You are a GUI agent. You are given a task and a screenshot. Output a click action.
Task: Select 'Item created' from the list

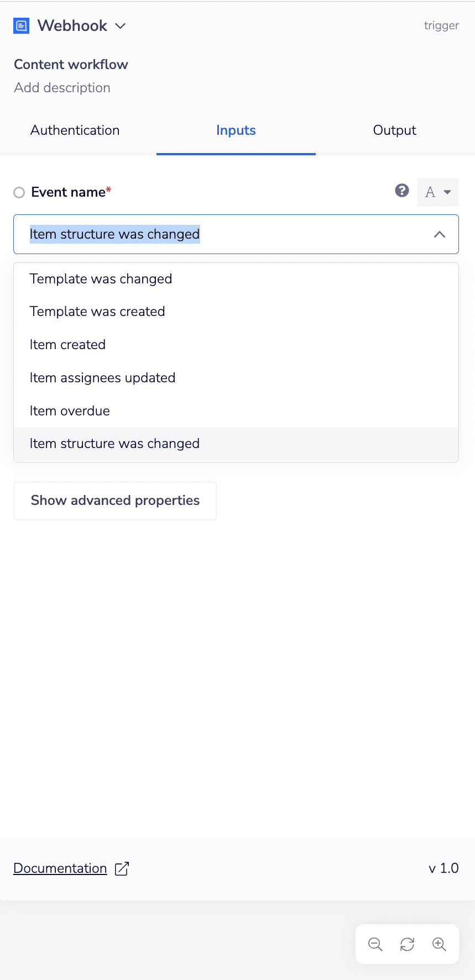click(x=67, y=344)
